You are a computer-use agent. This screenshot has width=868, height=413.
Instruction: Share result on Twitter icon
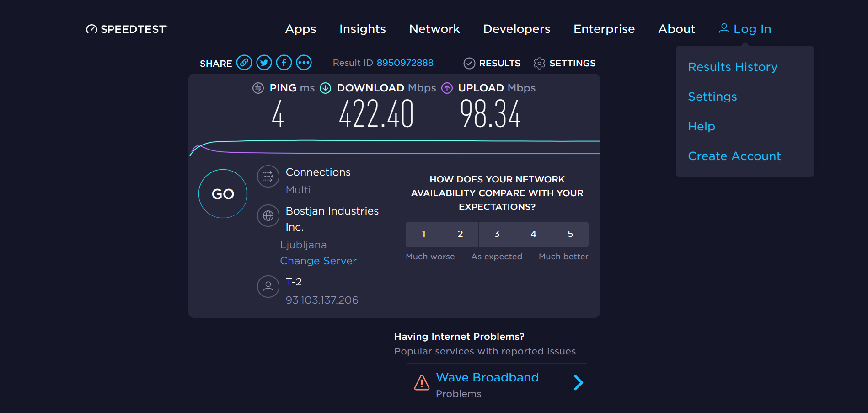[x=264, y=63]
